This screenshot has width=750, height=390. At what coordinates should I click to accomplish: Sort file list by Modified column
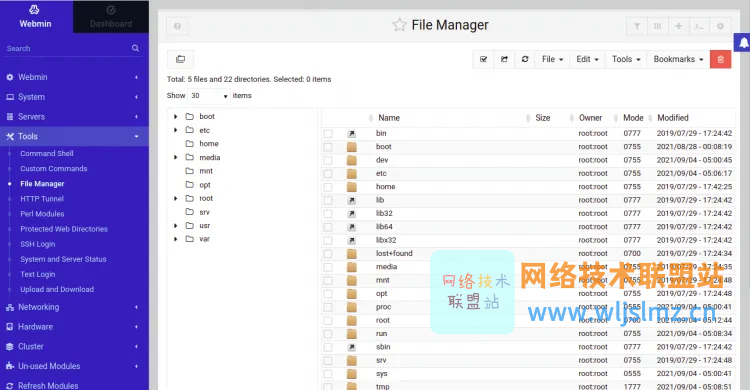673,118
